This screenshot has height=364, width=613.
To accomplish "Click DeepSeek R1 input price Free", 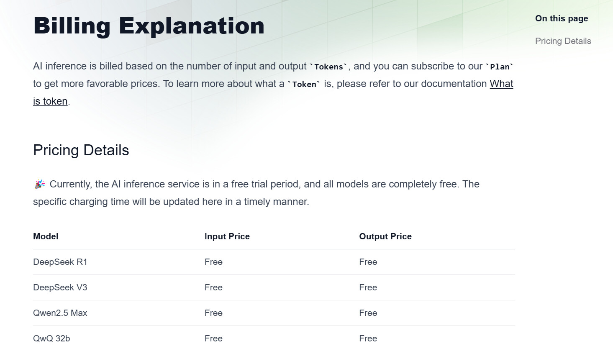I will [213, 262].
